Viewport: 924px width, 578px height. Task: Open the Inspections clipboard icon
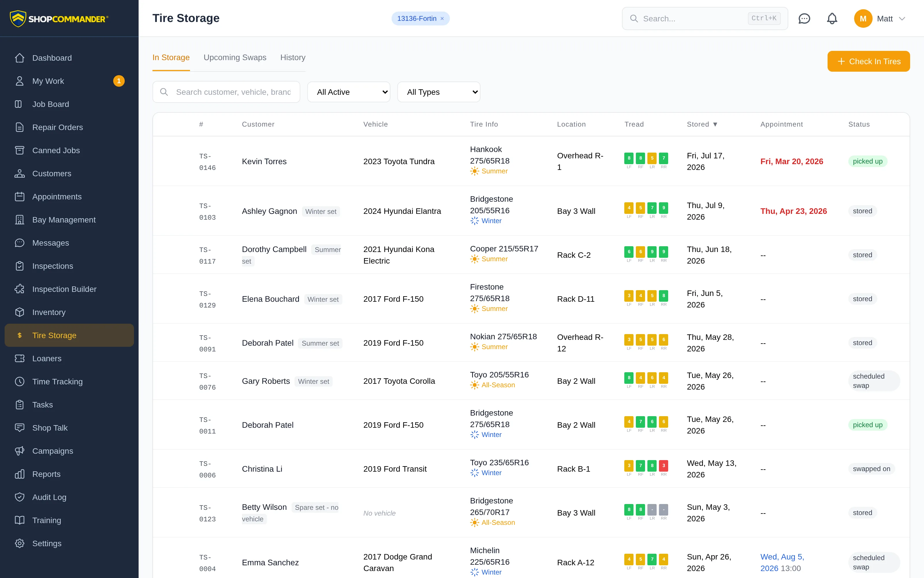(x=19, y=266)
